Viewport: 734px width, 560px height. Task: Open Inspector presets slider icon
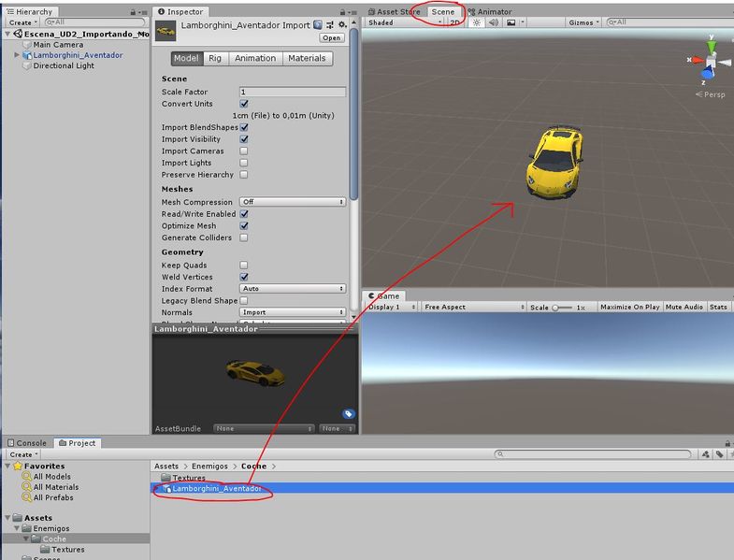330,25
